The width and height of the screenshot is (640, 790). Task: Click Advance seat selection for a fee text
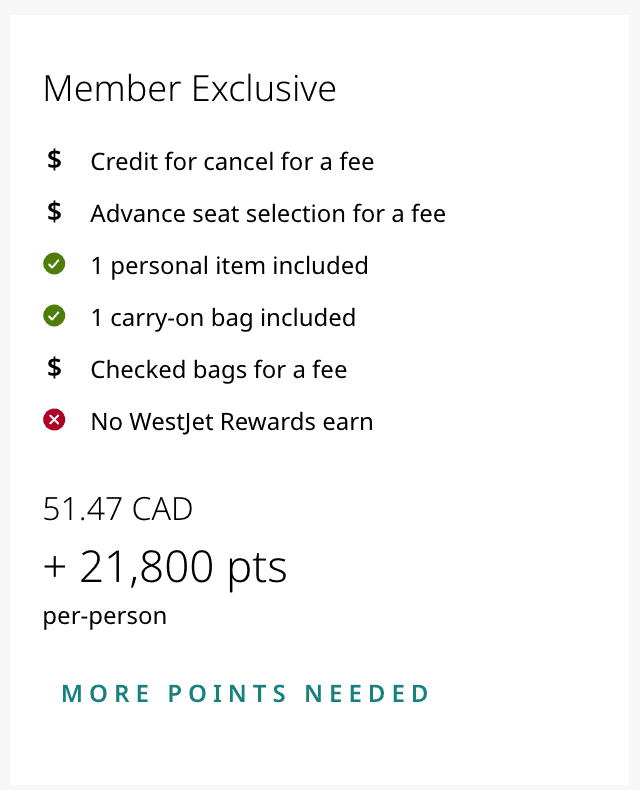click(x=268, y=213)
